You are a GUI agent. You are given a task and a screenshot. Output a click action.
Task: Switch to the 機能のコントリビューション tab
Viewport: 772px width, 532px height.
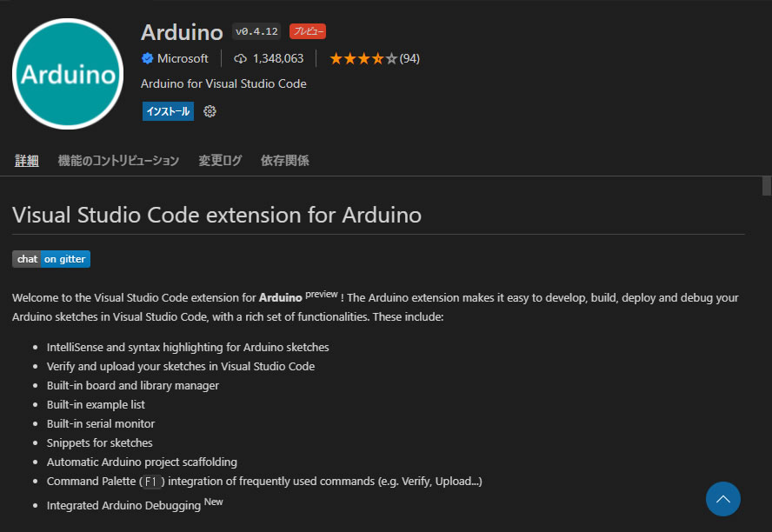click(x=118, y=161)
